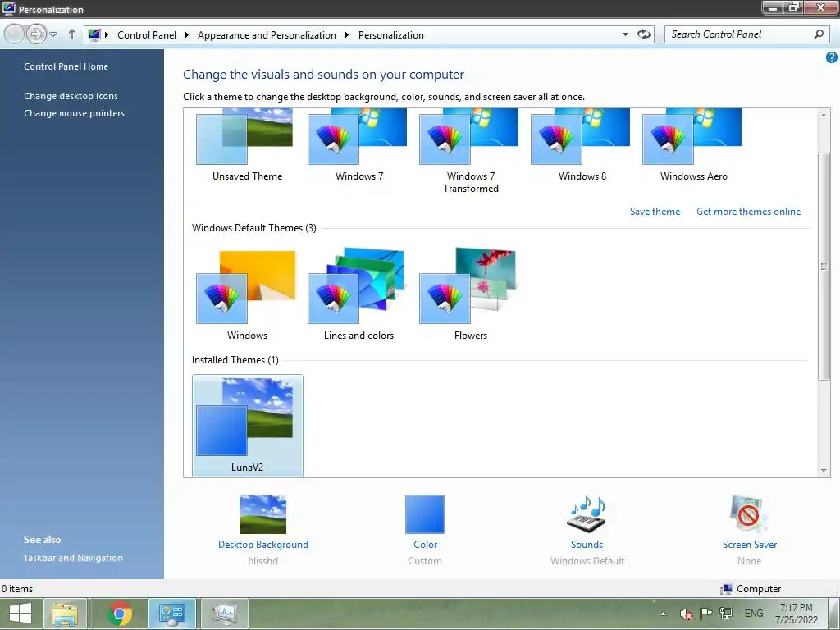Open the Color swatch settings
This screenshot has width=840, height=630.
[x=425, y=514]
